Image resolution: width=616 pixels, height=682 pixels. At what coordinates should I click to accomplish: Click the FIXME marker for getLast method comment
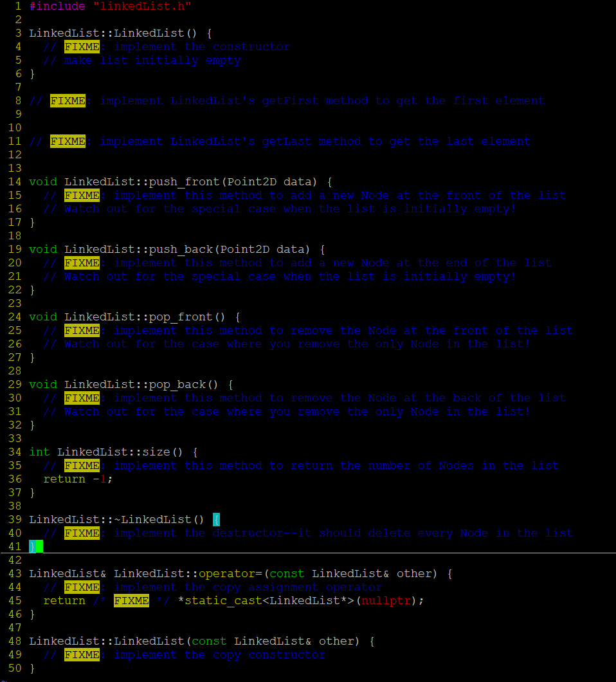[x=68, y=141]
